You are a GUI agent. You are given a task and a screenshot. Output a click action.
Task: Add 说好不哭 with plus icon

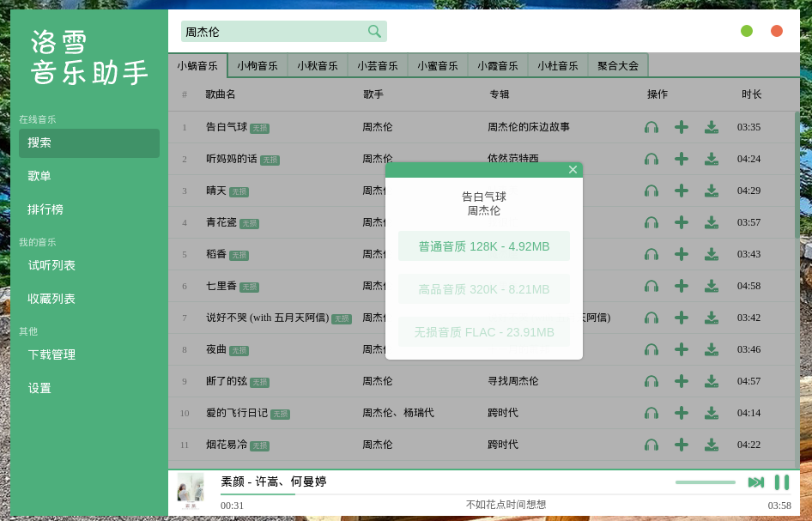(x=682, y=318)
